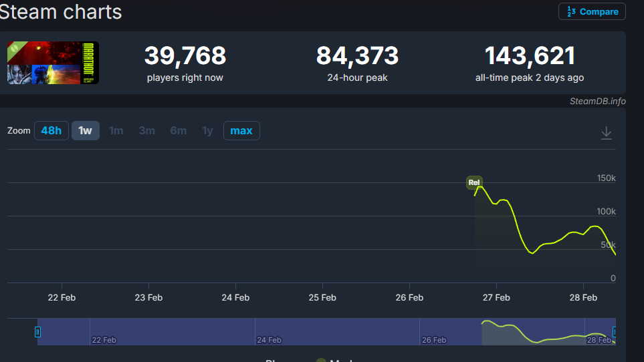Click the '24 Feb' main axis label
The image size is (644, 362).
point(235,298)
